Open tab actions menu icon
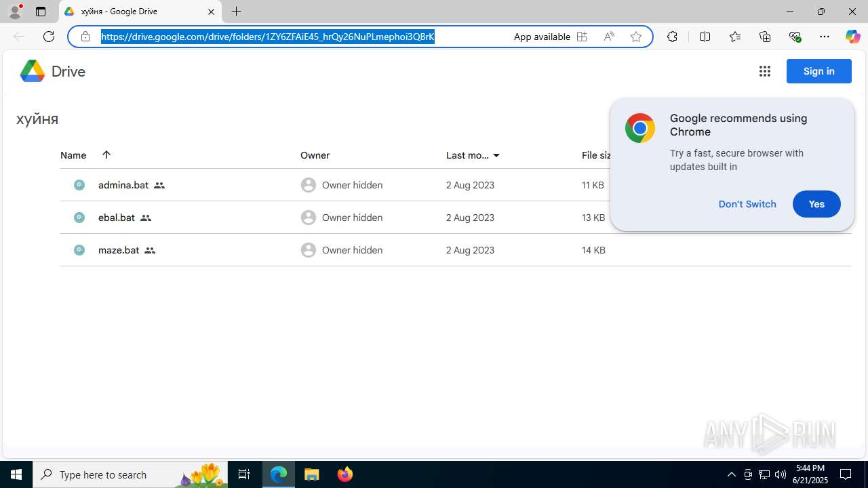The height and width of the screenshot is (488, 868). (x=41, y=12)
